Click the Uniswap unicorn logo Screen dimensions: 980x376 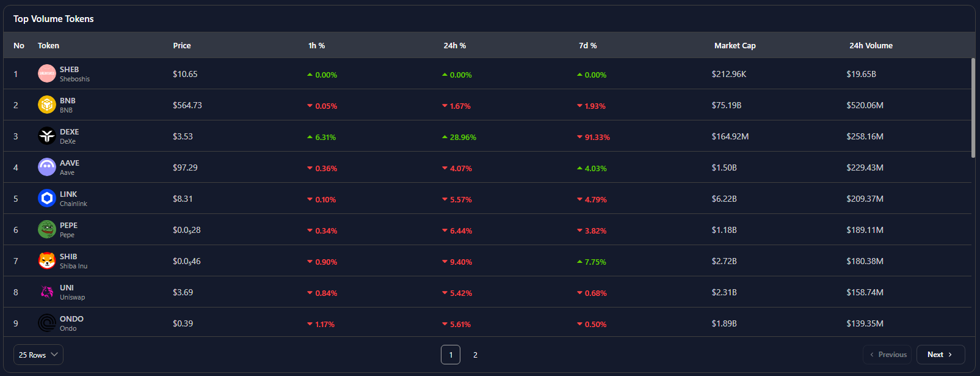(47, 292)
